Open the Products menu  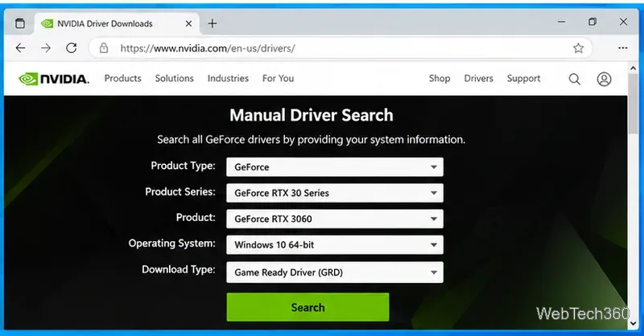pos(122,78)
